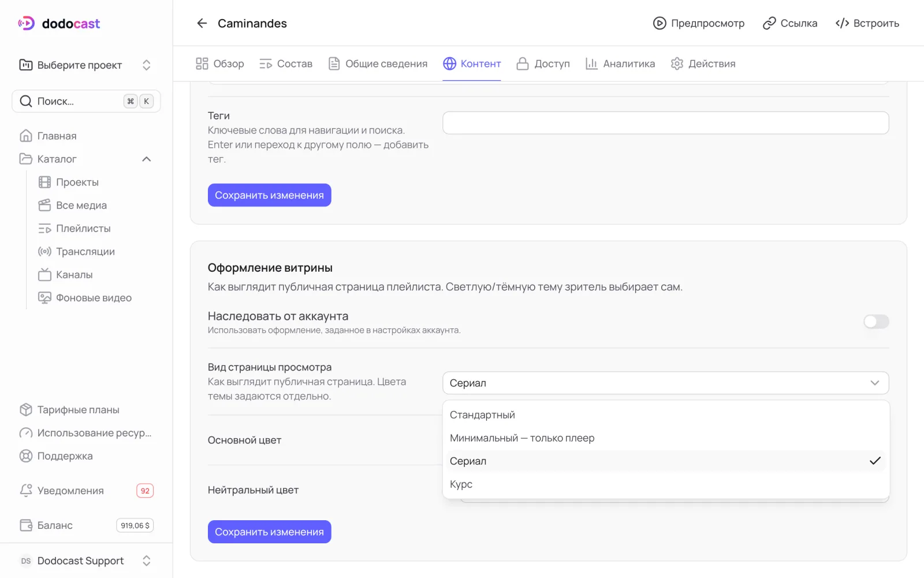Click the dodocast logo icon
Image resolution: width=924 pixels, height=578 pixels.
coord(27,23)
